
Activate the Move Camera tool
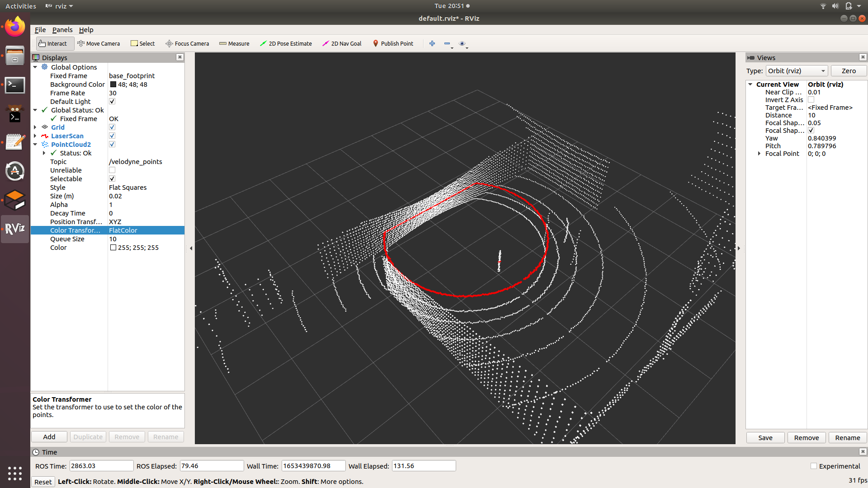99,43
